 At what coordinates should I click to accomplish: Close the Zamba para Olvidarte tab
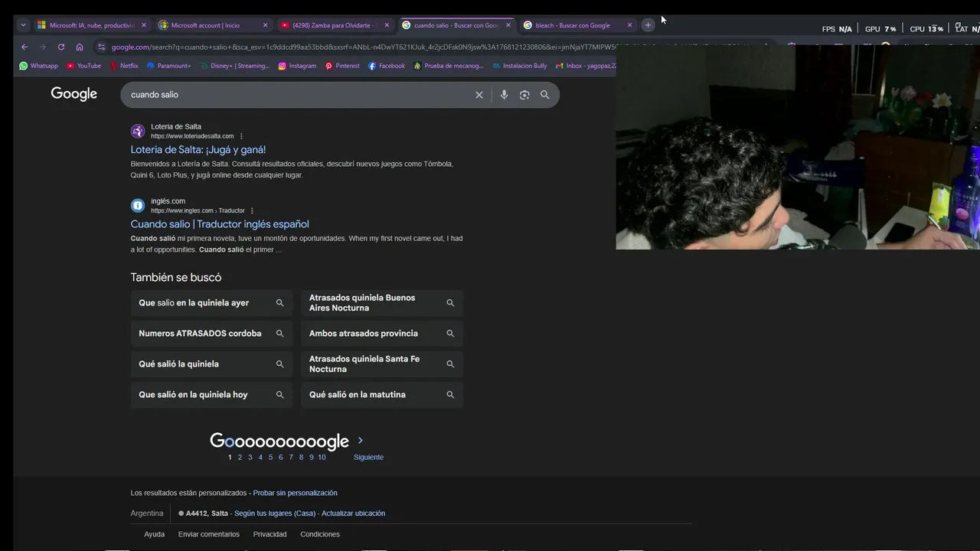[x=387, y=25]
